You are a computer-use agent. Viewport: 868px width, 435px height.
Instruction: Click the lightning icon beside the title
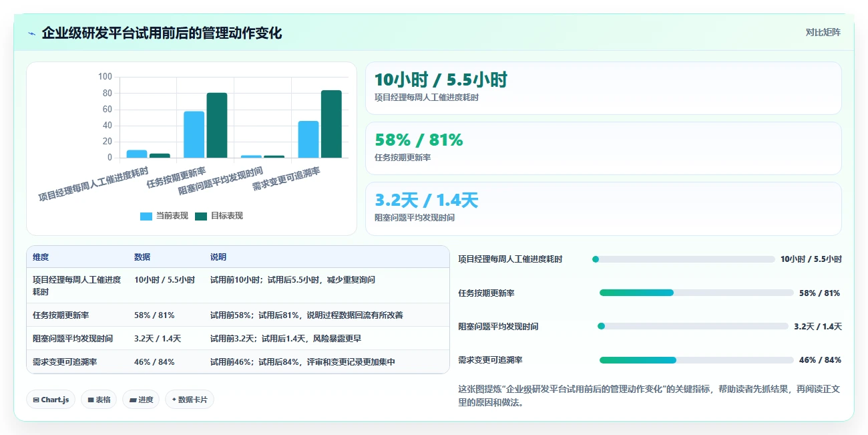(x=31, y=33)
